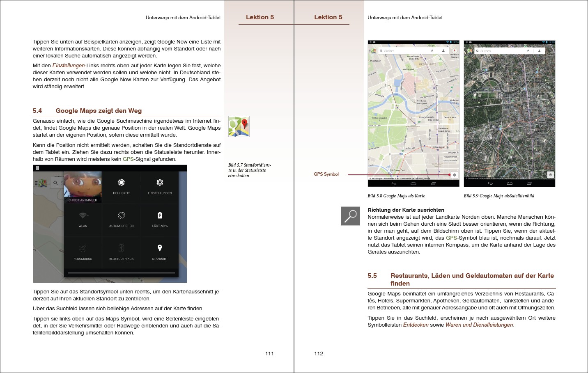This screenshot has width=588, height=373.
Task: Click the Entdecken link text
Action: click(x=416, y=325)
